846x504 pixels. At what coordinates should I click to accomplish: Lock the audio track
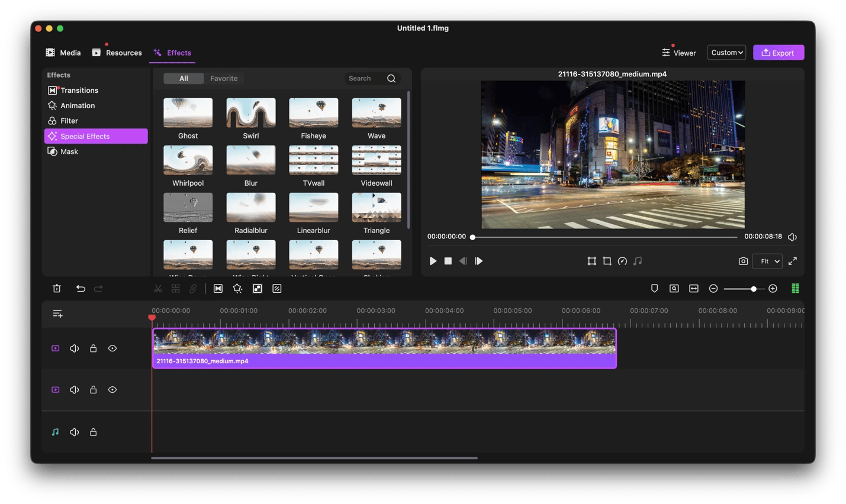tap(93, 432)
